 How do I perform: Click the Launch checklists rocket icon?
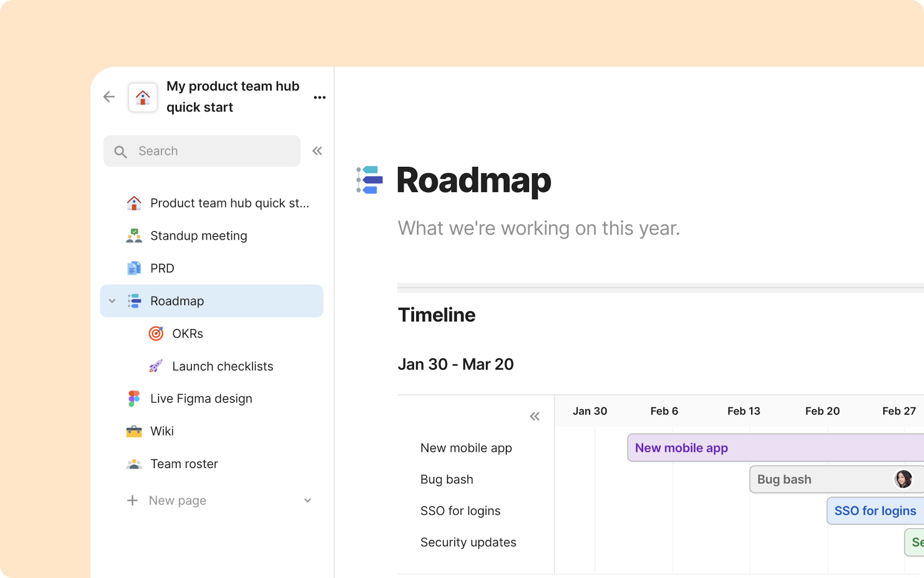pos(156,366)
